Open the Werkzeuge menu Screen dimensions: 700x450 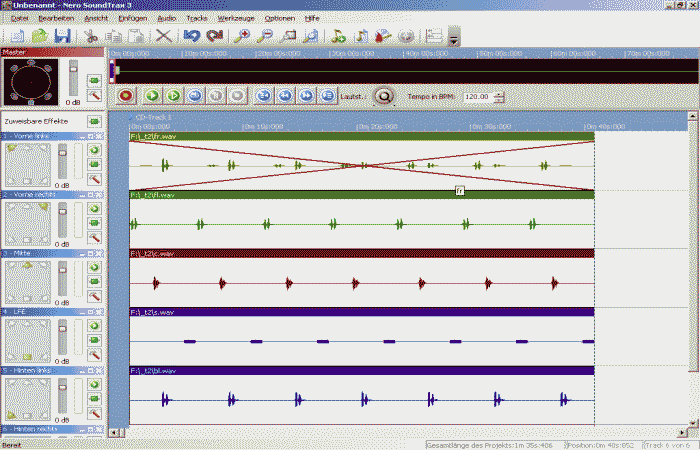(234, 18)
